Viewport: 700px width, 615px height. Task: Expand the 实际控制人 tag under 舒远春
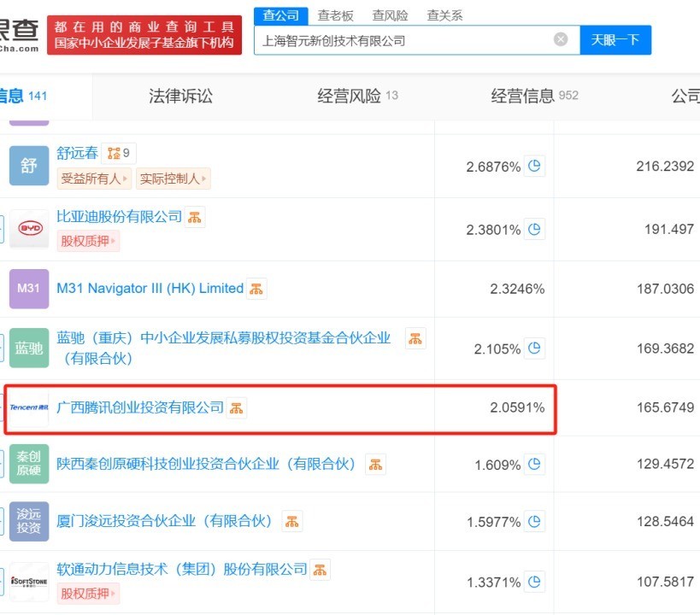coord(174,179)
